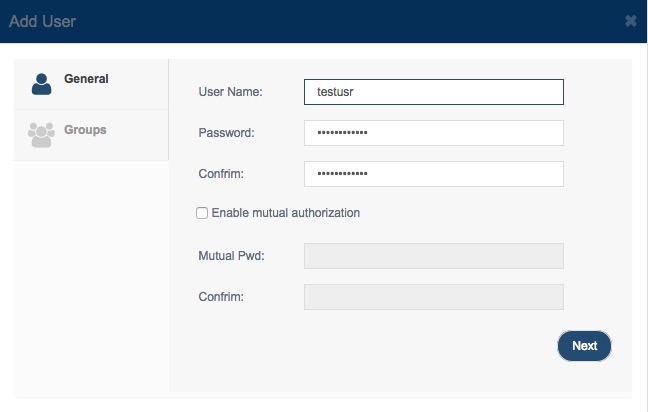Image resolution: width=648 pixels, height=412 pixels.
Task: Click the blank sidebar area below Groups
Action: pos(91,276)
